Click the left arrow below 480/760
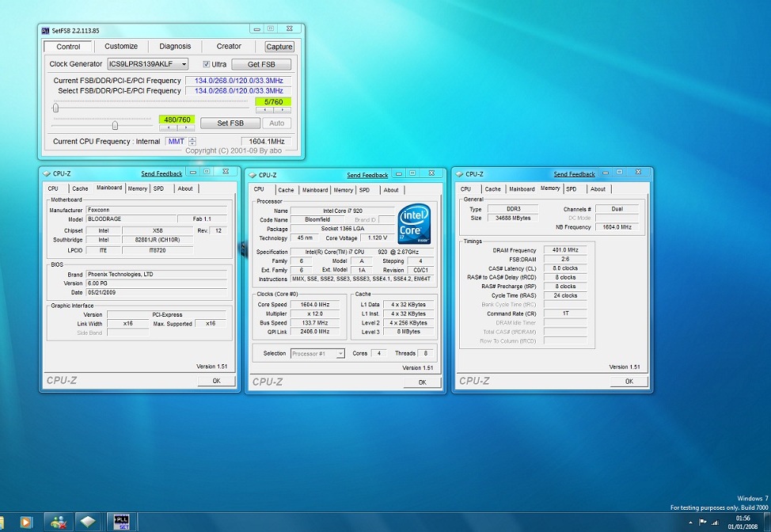The width and height of the screenshot is (771, 532). 168,127
